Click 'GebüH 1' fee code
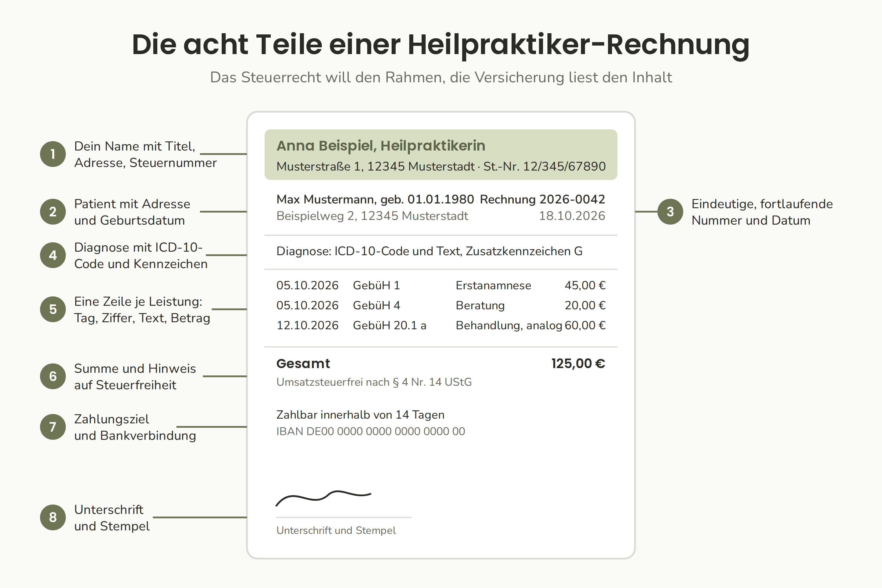 point(377,286)
